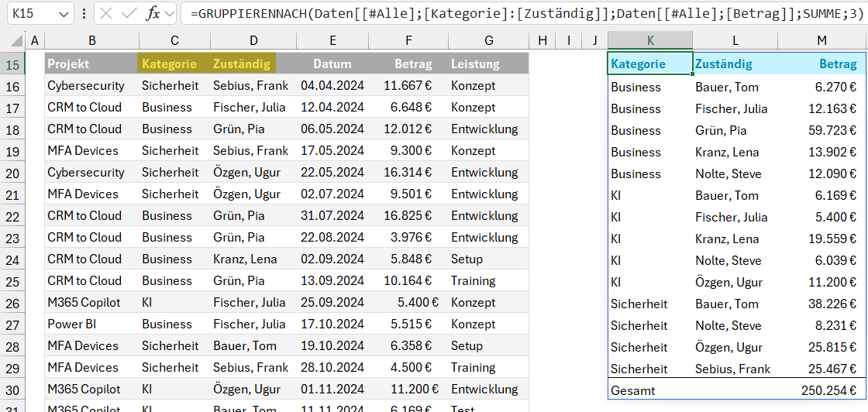Image resolution: width=868 pixels, height=412 pixels.
Task: Select Kranz, Lena in the KI group
Action: pyautogui.click(x=735, y=239)
